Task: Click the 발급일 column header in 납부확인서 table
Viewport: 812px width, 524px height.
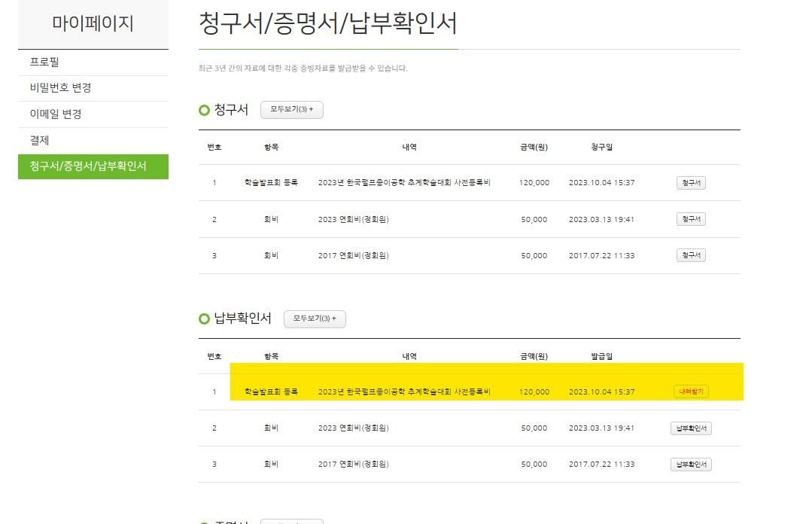Action: pyautogui.click(x=601, y=356)
